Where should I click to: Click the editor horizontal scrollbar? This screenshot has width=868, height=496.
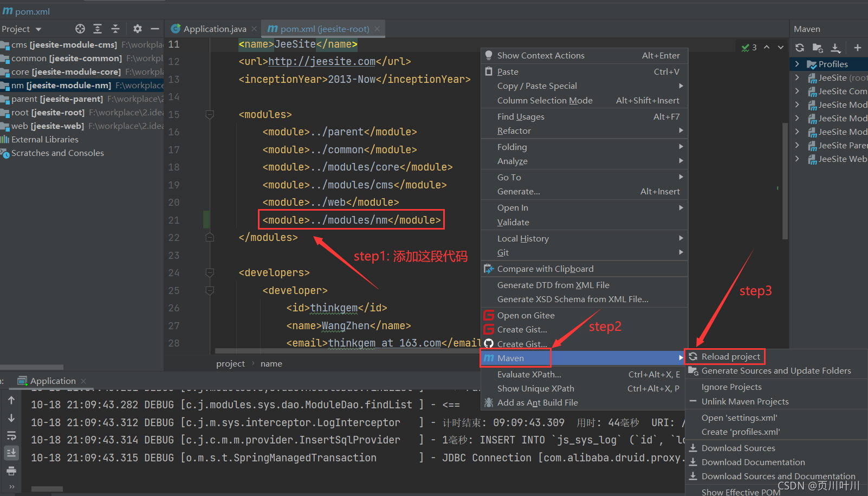[347, 351]
